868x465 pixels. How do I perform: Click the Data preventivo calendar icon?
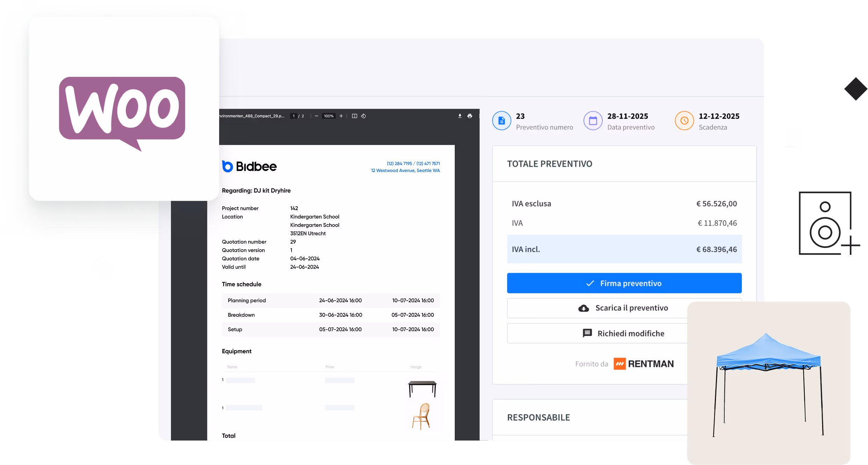click(x=593, y=121)
